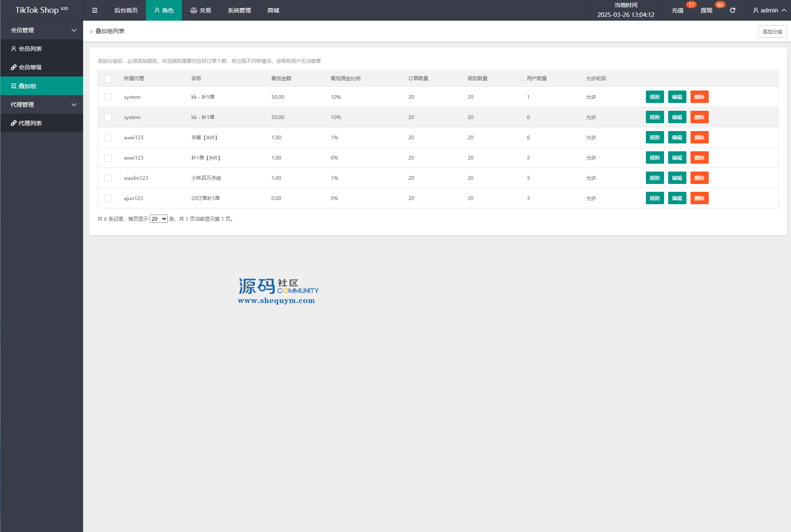Select the checkbox for ajun123 row
This screenshot has width=791, height=532.
pos(108,198)
